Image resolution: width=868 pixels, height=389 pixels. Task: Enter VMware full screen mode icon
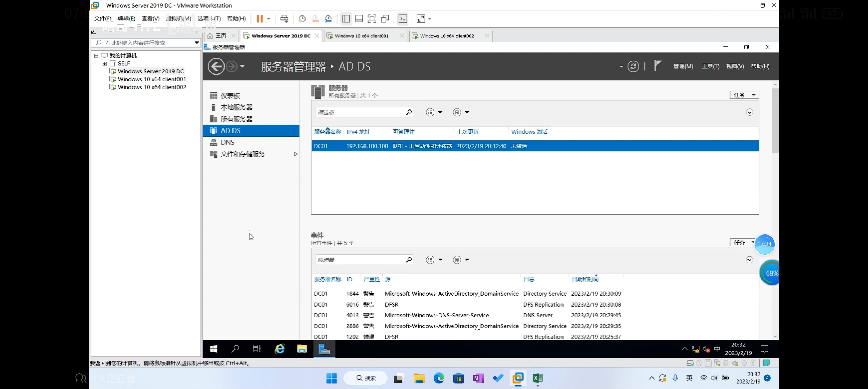372,19
